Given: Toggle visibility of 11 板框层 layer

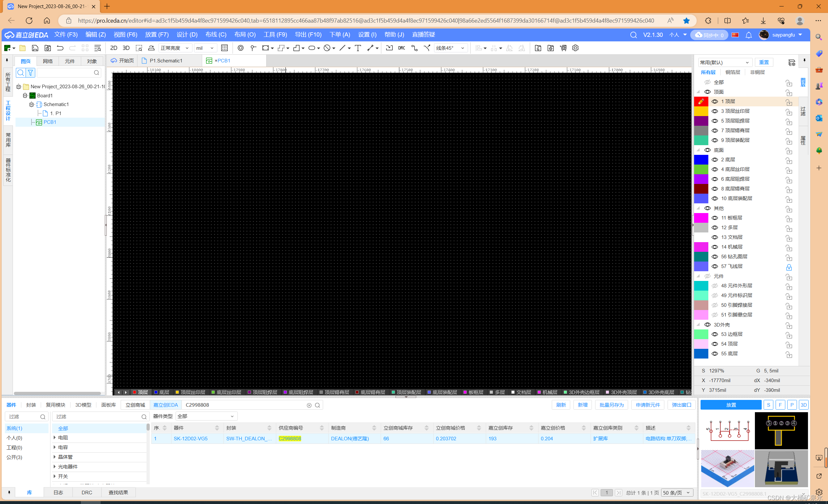Looking at the screenshot, I should pos(715,218).
